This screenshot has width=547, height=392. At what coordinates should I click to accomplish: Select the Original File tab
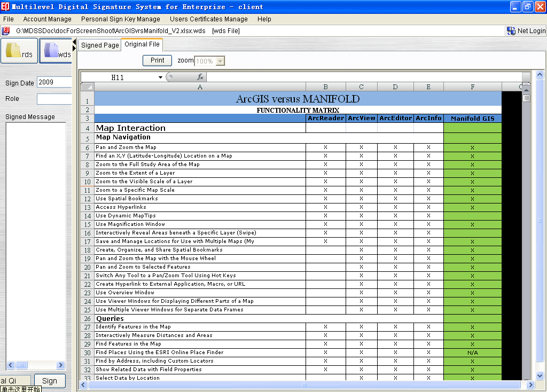(x=142, y=44)
